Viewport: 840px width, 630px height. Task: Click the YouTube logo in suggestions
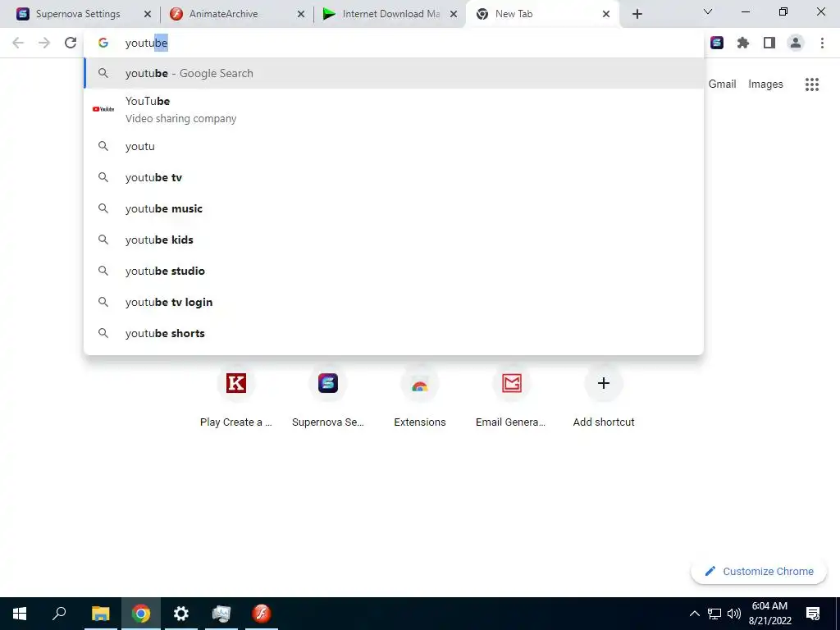pos(103,109)
